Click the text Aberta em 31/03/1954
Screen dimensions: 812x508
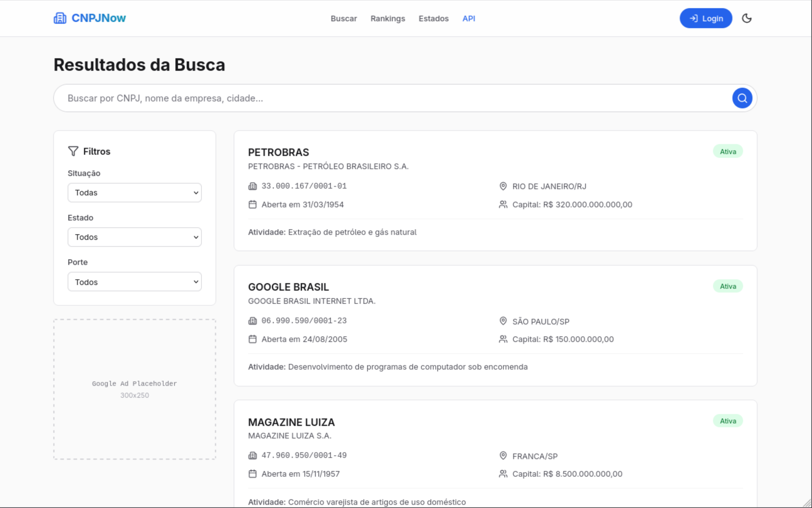pos(303,205)
